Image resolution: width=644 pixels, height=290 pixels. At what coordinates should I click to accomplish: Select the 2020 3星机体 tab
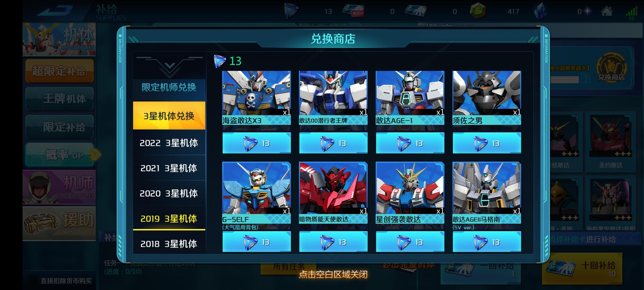(169, 193)
